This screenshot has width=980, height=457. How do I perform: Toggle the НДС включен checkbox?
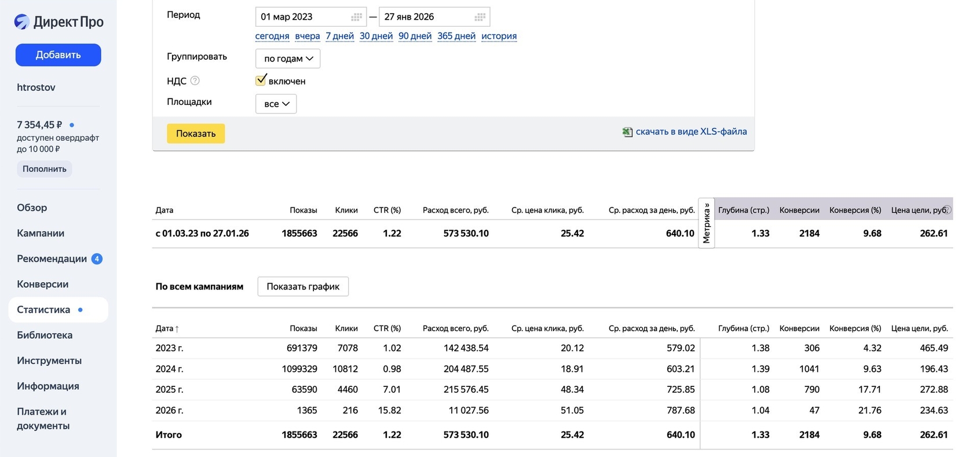[261, 81]
